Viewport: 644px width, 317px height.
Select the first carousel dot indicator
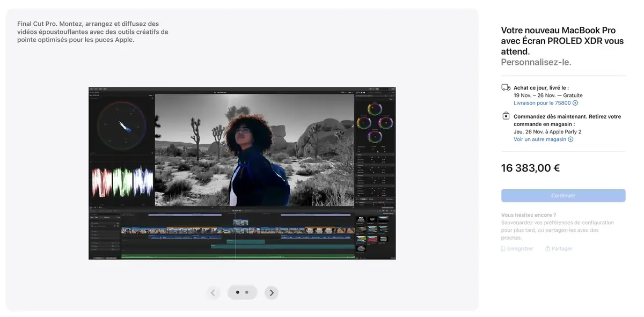tap(238, 292)
